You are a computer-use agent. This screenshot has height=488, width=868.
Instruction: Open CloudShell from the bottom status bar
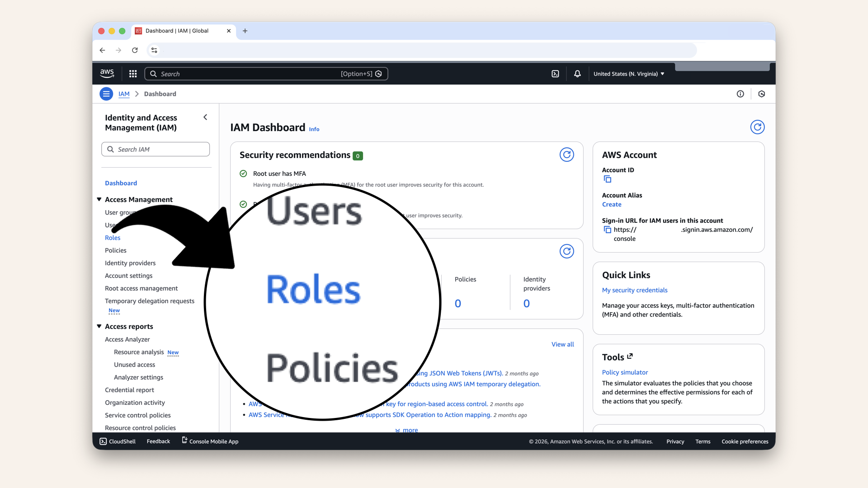point(117,441)
